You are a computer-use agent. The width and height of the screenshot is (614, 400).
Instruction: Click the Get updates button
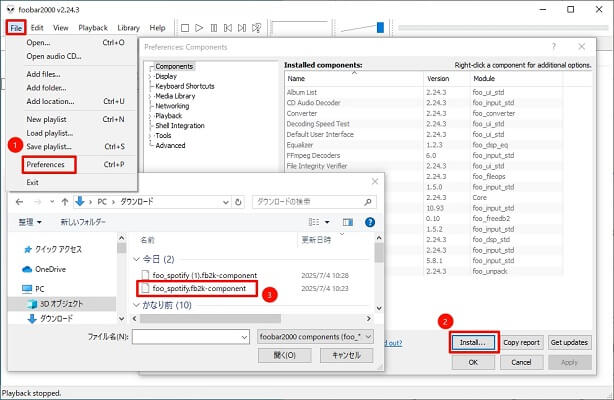[569, 342]
